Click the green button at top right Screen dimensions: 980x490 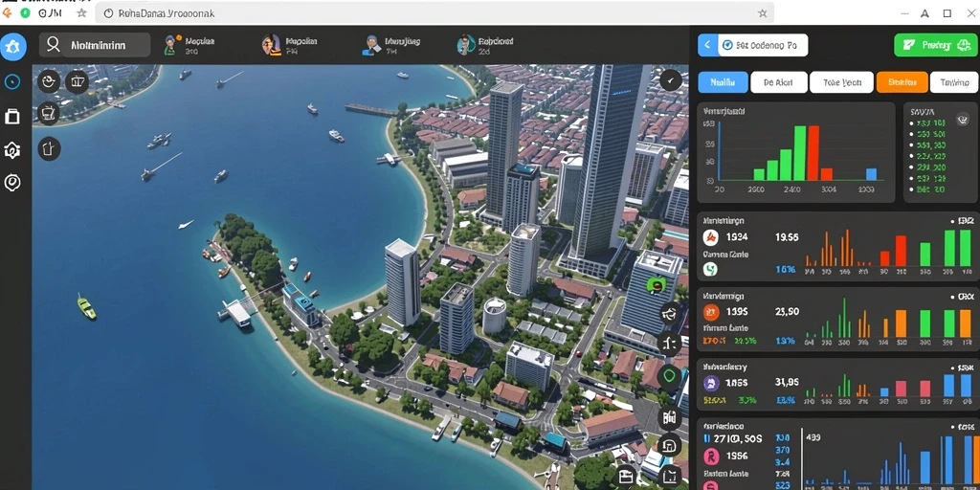[x=936, y=45]
